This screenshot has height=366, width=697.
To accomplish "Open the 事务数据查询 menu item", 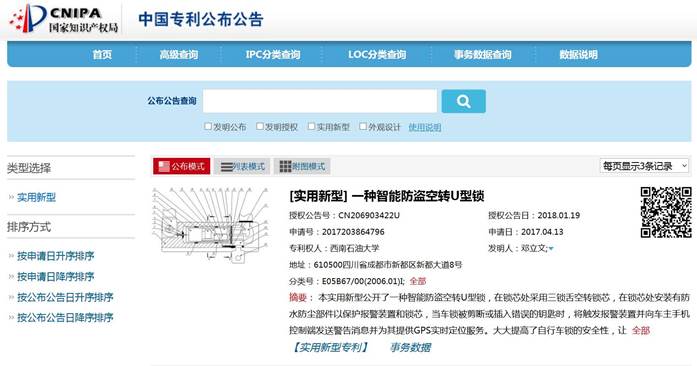I will [482, 55].
